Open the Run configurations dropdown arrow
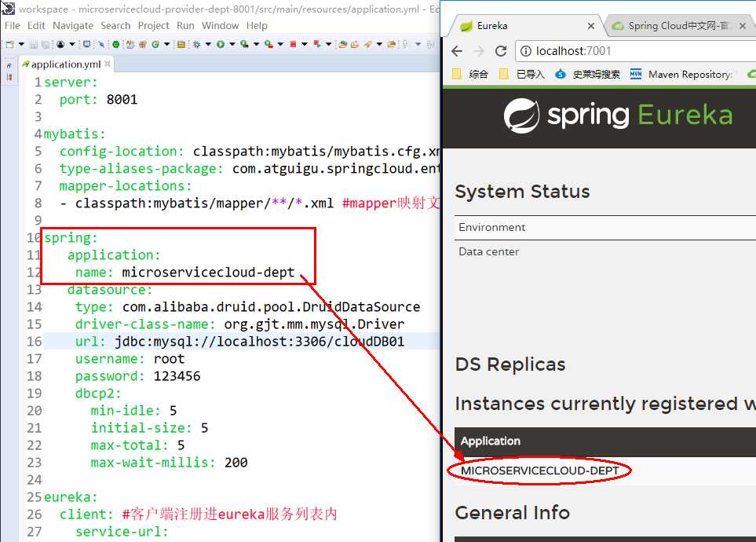 click(232, 45)
